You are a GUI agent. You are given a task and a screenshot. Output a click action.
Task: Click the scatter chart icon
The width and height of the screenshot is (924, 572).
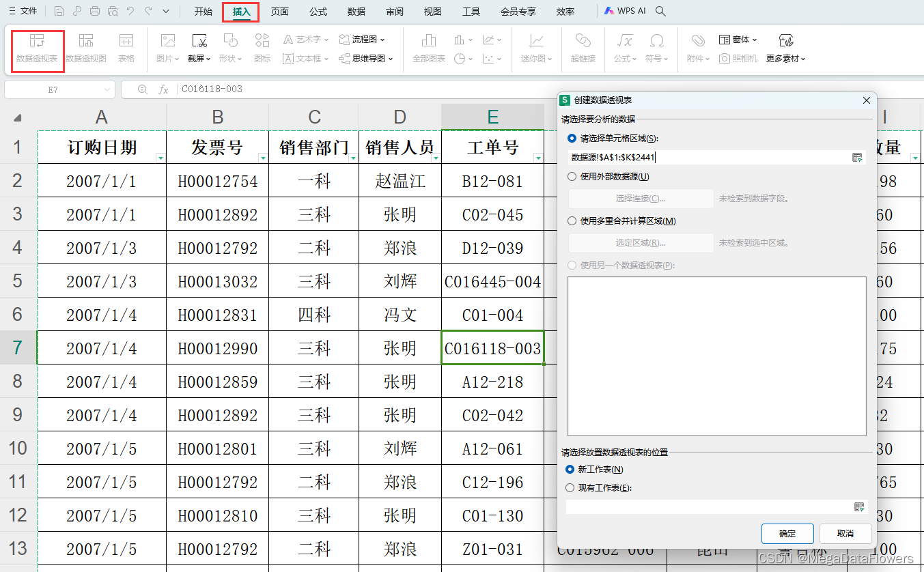pos(488,59)
